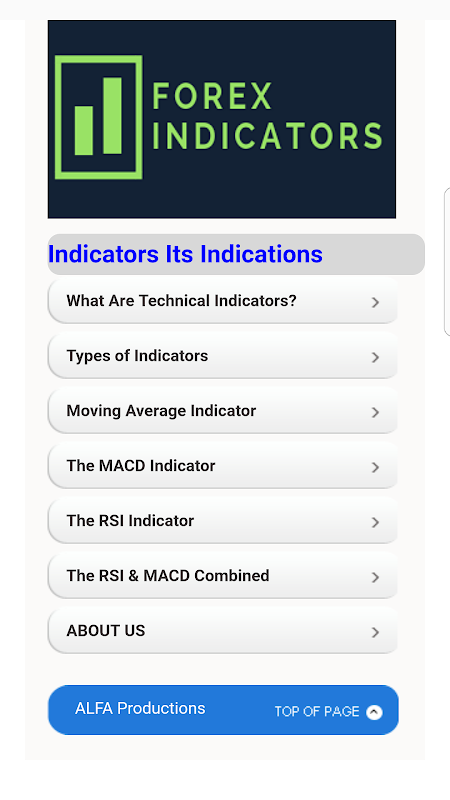Click the Forex Indicators logo banner
The height and width of the screenshot is (800, 450).
(221, 119)
